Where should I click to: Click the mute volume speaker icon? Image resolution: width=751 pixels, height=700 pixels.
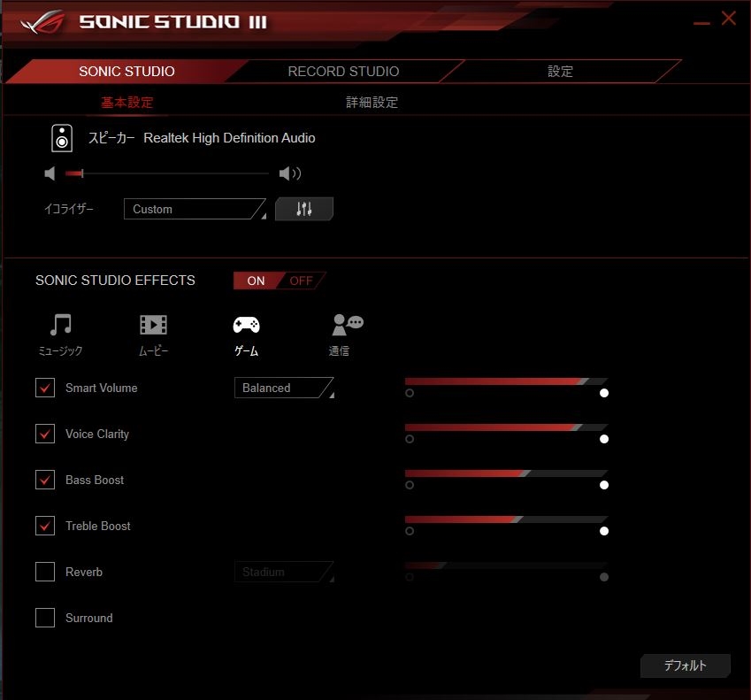coord(50,173)
